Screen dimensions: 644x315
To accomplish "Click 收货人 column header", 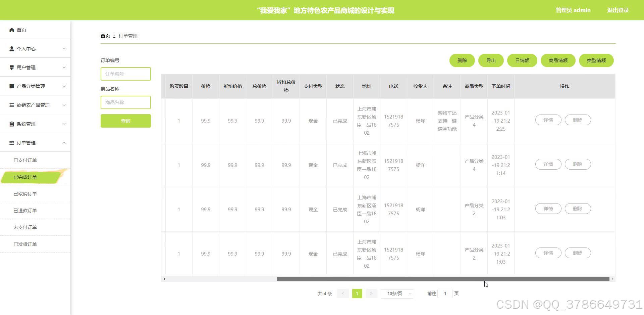I will coord(420,86).
